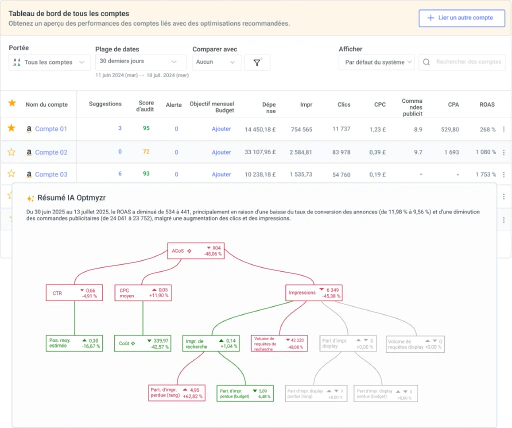Click the filter funnel icon
Viewport: 512px width, 428px height.
tap(257, 62)
